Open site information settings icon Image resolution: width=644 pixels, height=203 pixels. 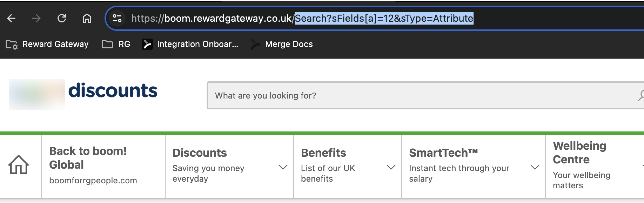tap(117, 18)
